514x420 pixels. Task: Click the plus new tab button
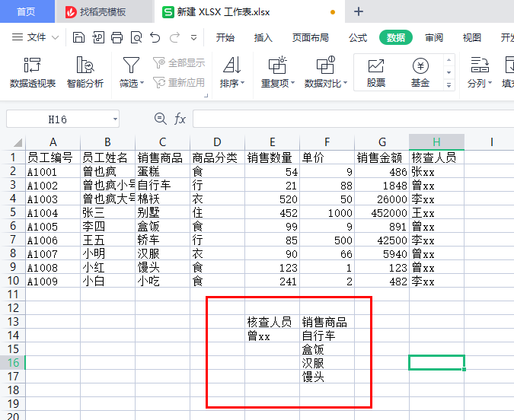[359, 12]
